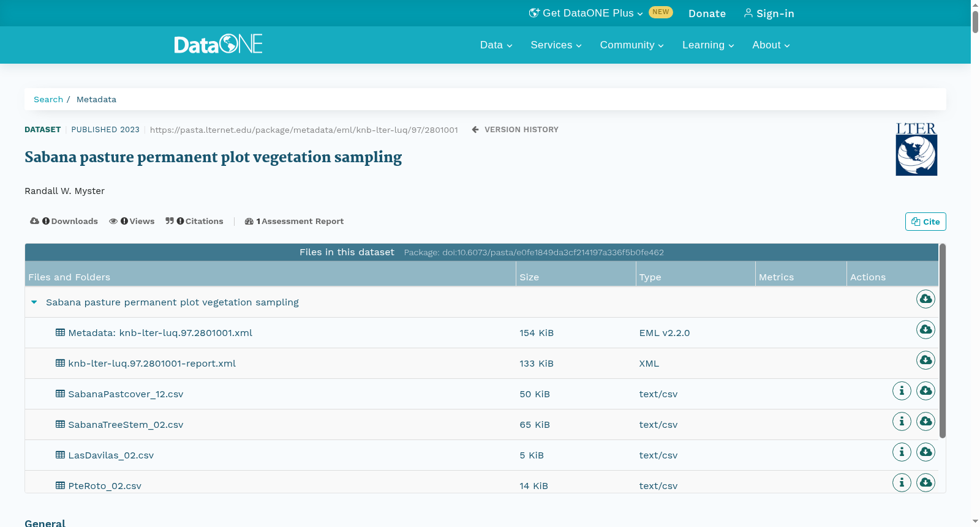The height and width of the screenshot is (527, 980).
Task: Click the Donate link
Action: (x=707, y=13)
